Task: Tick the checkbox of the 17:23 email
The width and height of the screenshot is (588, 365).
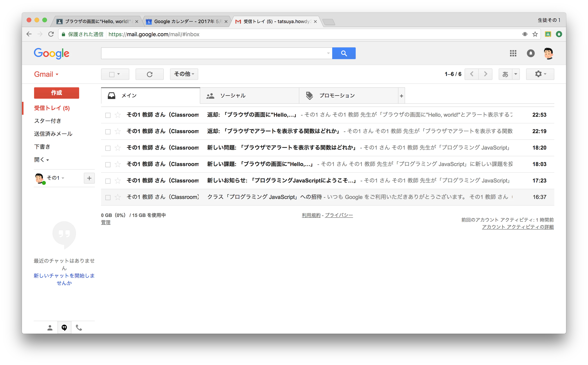Action: pyautogui.click(x=108, y=181)
